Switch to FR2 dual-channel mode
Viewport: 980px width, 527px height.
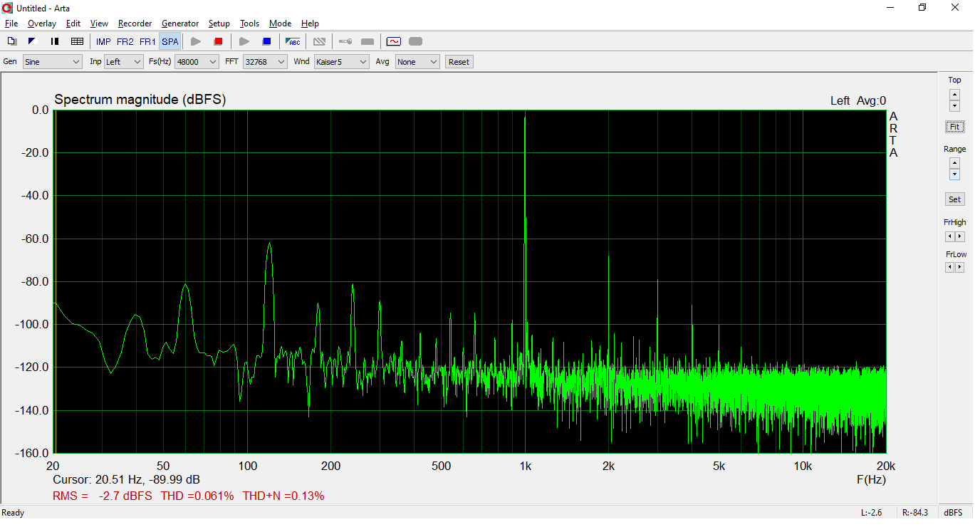point(125,42)
